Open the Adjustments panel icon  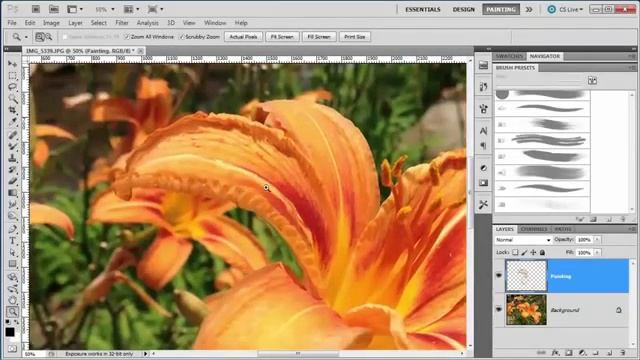pyautogui.click(x=483, y=168)
